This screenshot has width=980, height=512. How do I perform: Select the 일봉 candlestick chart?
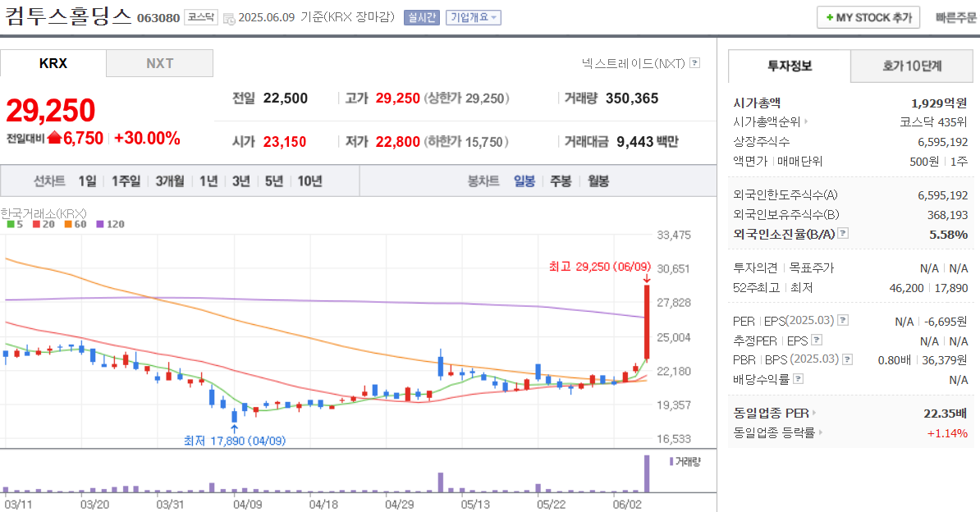click(x=524, y=181)
